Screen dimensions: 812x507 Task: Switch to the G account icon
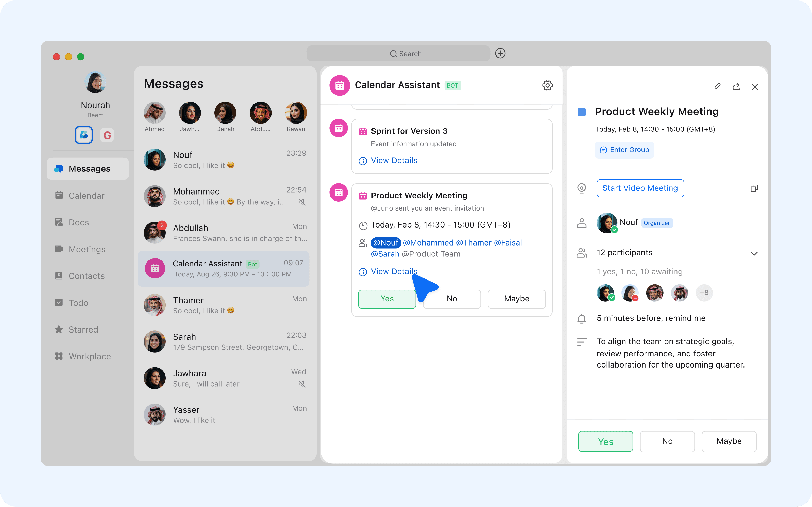click(x=107, y=135)
